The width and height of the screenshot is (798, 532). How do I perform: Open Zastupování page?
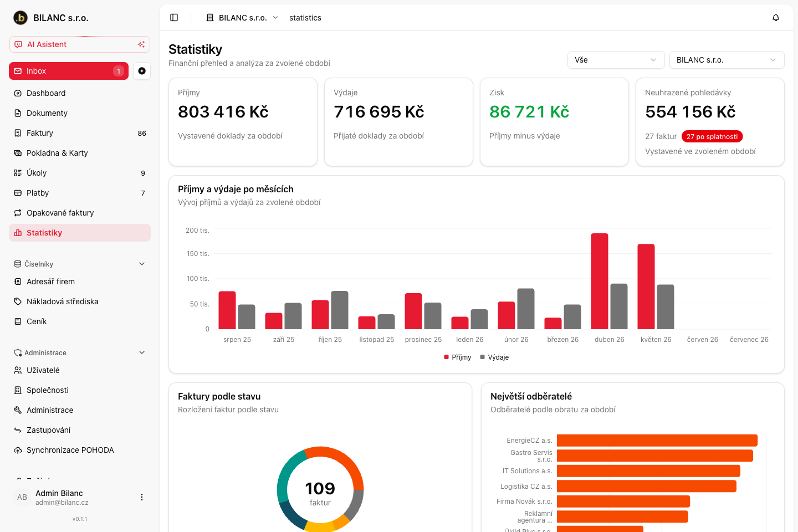click(80, 430)
